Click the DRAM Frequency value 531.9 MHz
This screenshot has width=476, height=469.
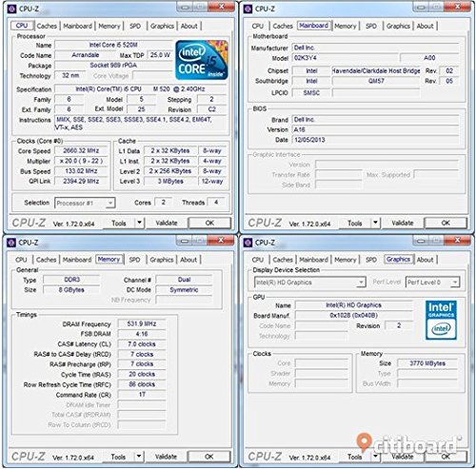coord(142,323)
